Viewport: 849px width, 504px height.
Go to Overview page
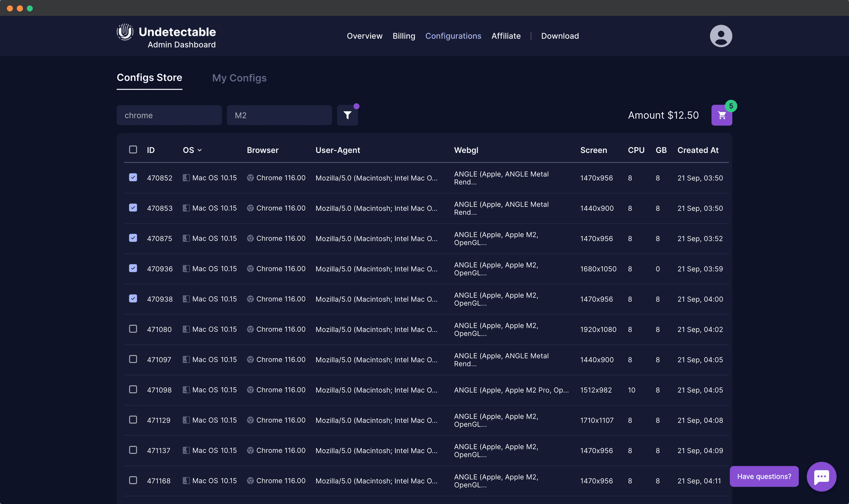364,36
